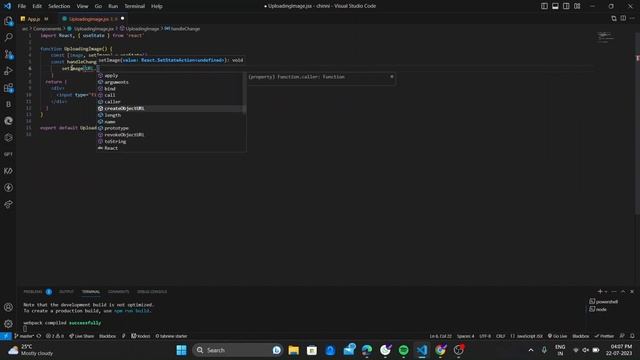640x360 pixels.
Task: Open Spotify from the taskbar
Action: tap(404, 350)
